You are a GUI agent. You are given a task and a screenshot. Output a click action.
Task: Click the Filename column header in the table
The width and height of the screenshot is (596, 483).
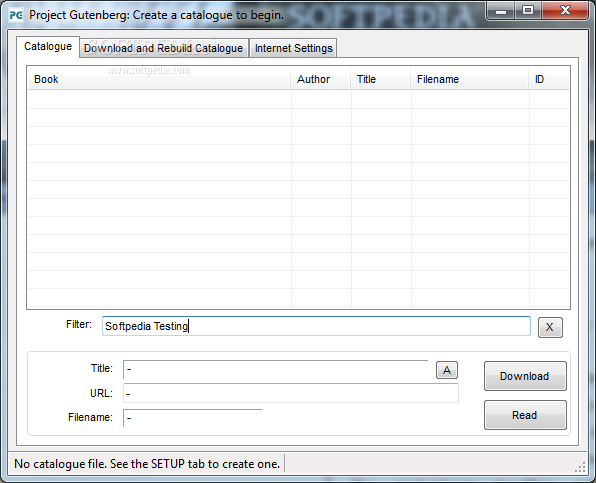pyautogui.click(x=470, y=79)
